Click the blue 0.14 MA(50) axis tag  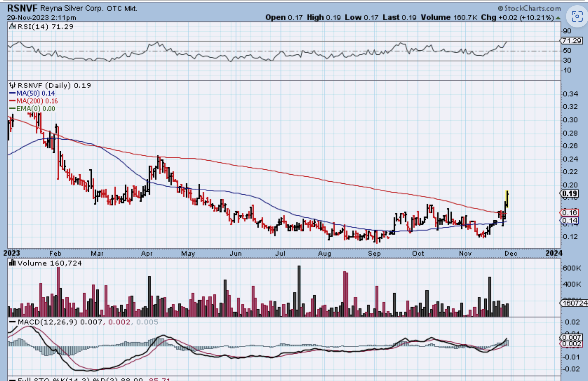click(569, 220)
